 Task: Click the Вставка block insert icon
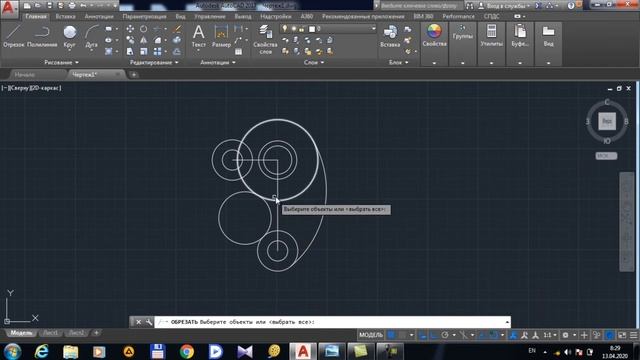pos(390,36)
